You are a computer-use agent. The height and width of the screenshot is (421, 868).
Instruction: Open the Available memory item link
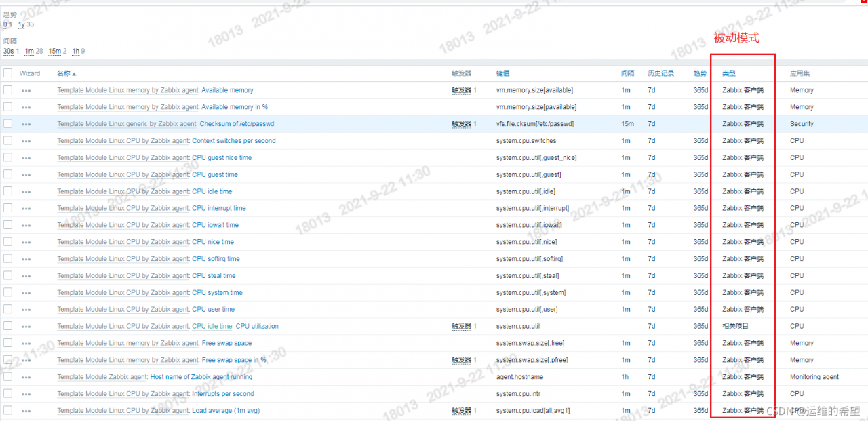[227, 90]
